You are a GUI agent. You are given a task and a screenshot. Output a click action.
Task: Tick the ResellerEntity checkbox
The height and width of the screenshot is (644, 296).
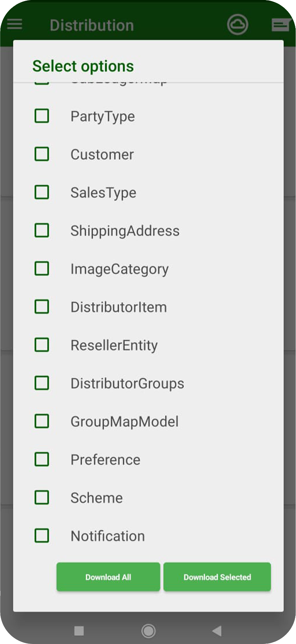click(42, 345)
